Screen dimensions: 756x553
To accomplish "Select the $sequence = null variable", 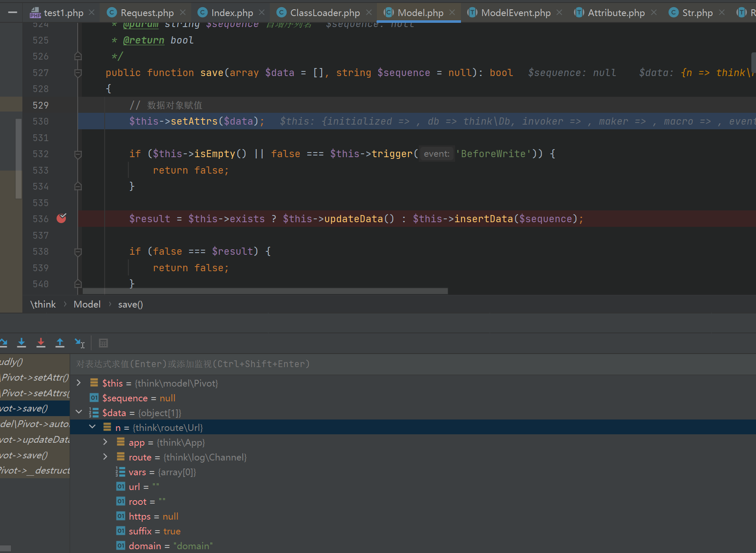I will tap(413, 398).
